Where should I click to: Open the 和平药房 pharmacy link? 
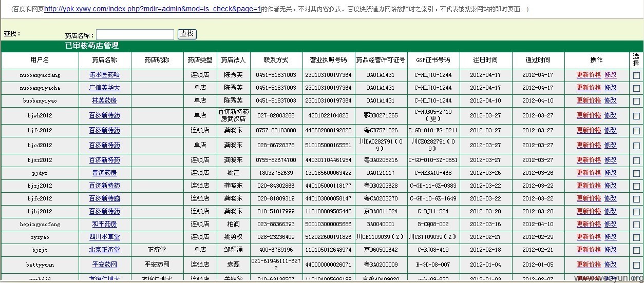point(105,224)
